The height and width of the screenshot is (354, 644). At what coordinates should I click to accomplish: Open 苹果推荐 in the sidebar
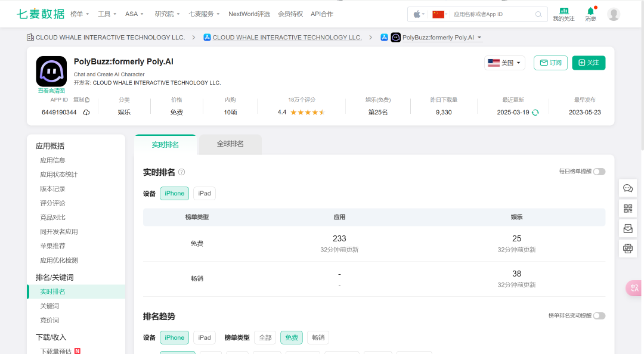pos(52,246)
